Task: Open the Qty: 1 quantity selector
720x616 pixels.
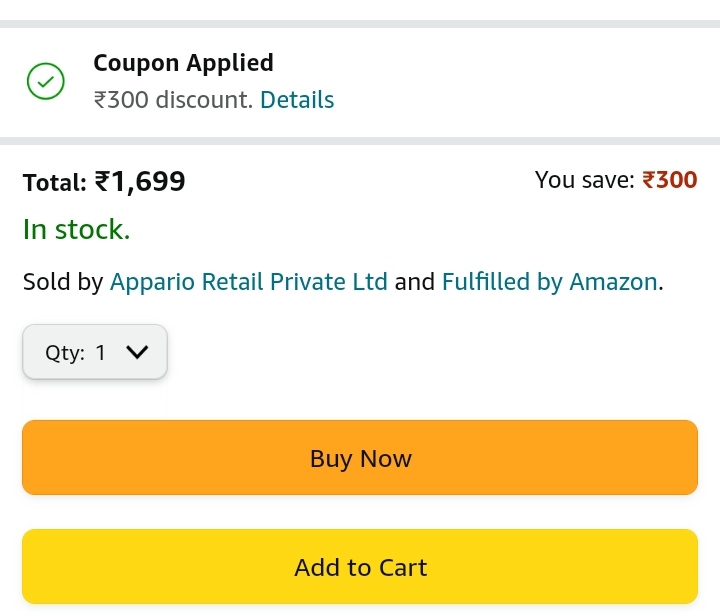Action: pyautogui.click(x=95, y=352)
